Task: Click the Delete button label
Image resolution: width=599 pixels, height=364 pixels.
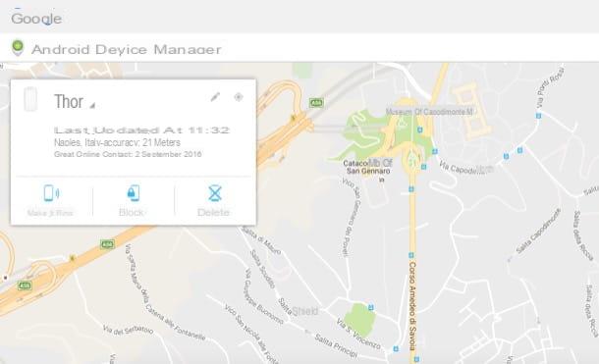Action: [213, 213]
